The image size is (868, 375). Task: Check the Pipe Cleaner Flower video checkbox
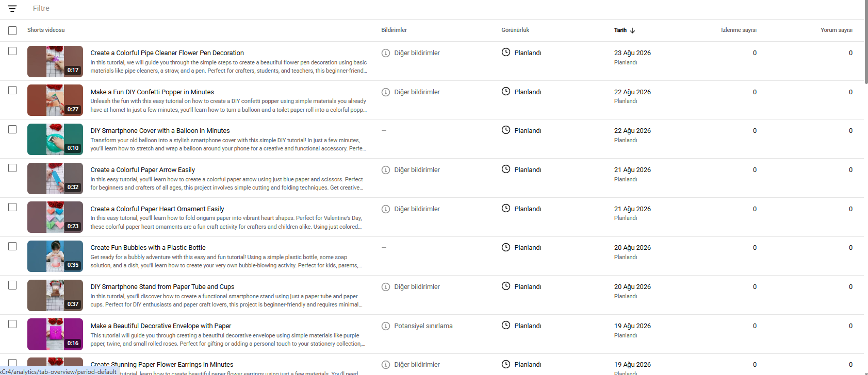[x=12, y=51]
